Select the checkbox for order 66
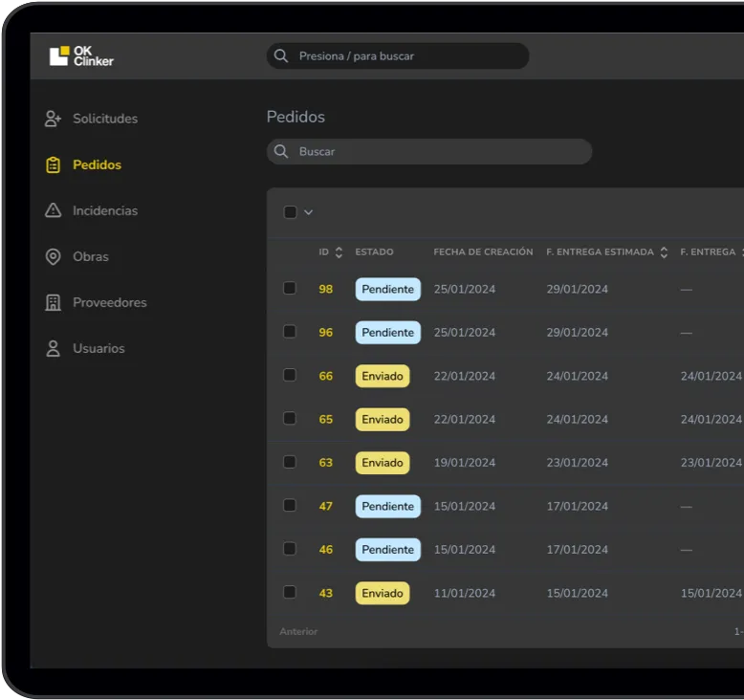The image size is (744, 700). pos(290,375)
